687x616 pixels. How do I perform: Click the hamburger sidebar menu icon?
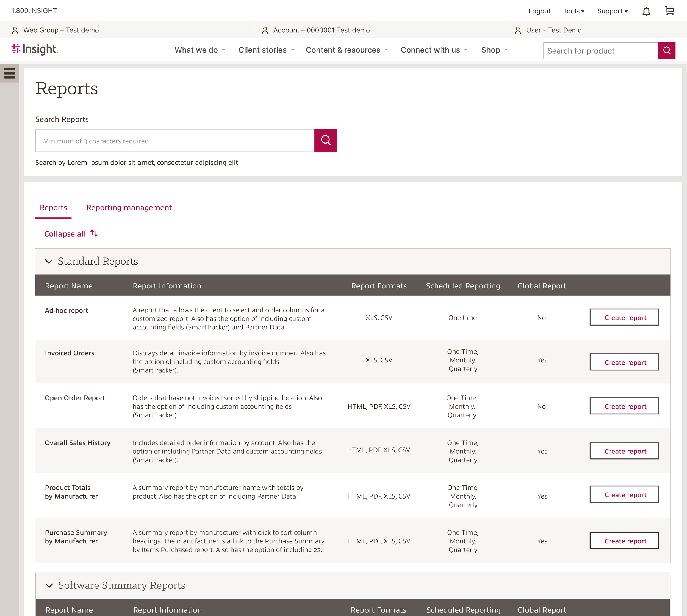pyautogui.click(x=9, y=73)
